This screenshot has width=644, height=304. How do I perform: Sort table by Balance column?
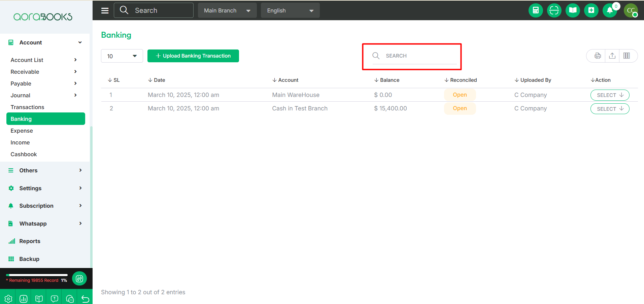tap(387, 80)
